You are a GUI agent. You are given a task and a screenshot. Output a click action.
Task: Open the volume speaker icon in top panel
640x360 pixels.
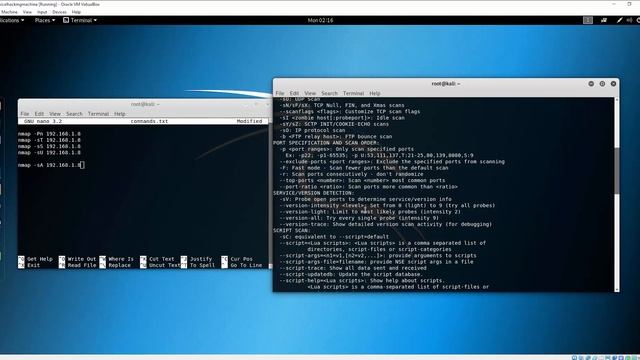[x=629, y=20]
